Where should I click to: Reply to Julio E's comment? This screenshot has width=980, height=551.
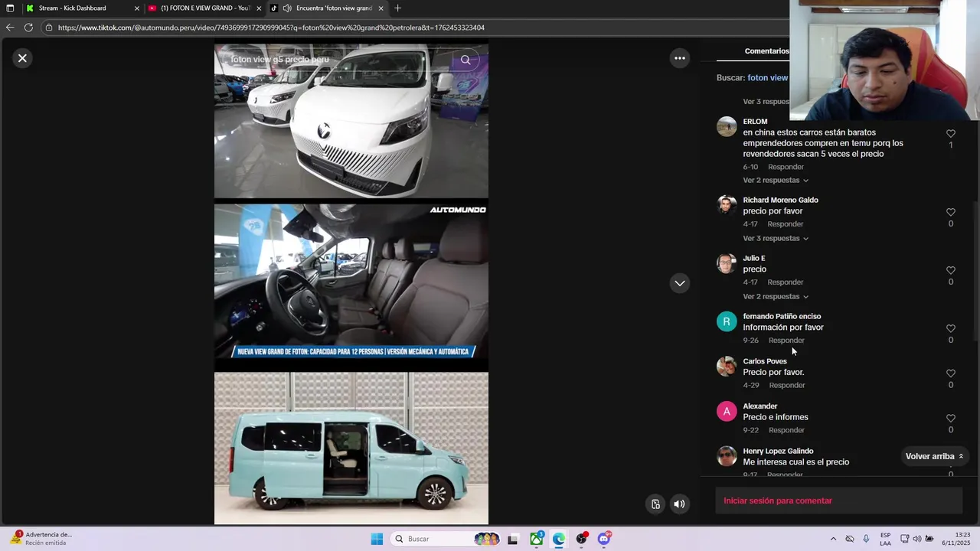click(x=786, y=282)
